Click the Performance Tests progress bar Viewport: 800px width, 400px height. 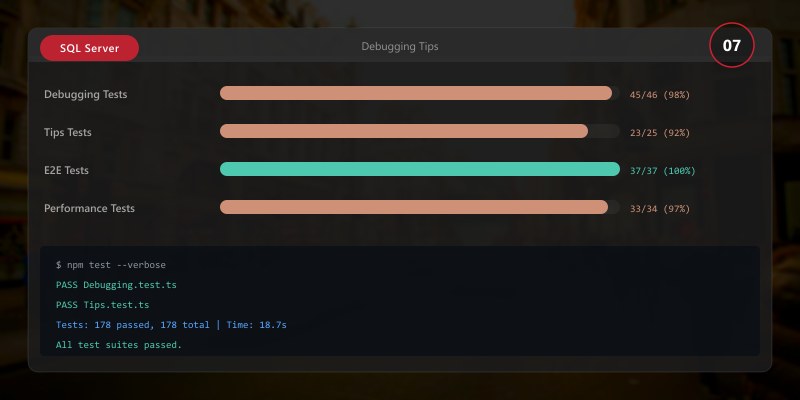point(420,207)
